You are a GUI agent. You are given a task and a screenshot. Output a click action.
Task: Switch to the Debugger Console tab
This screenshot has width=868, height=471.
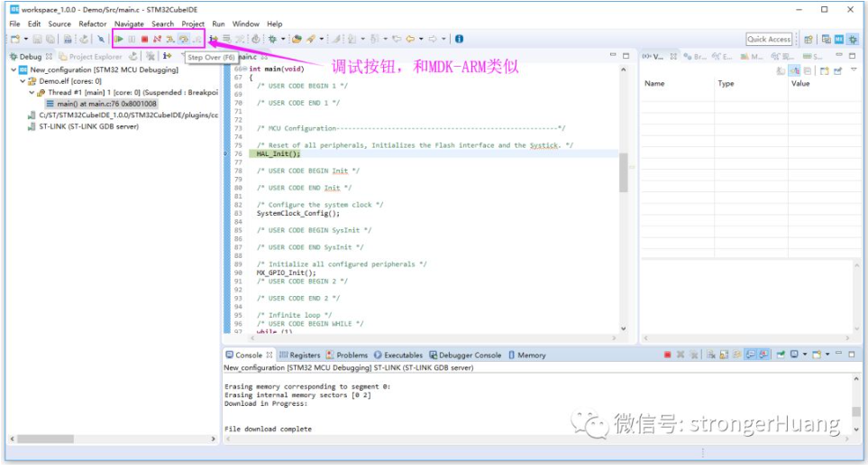click(465, 355)
